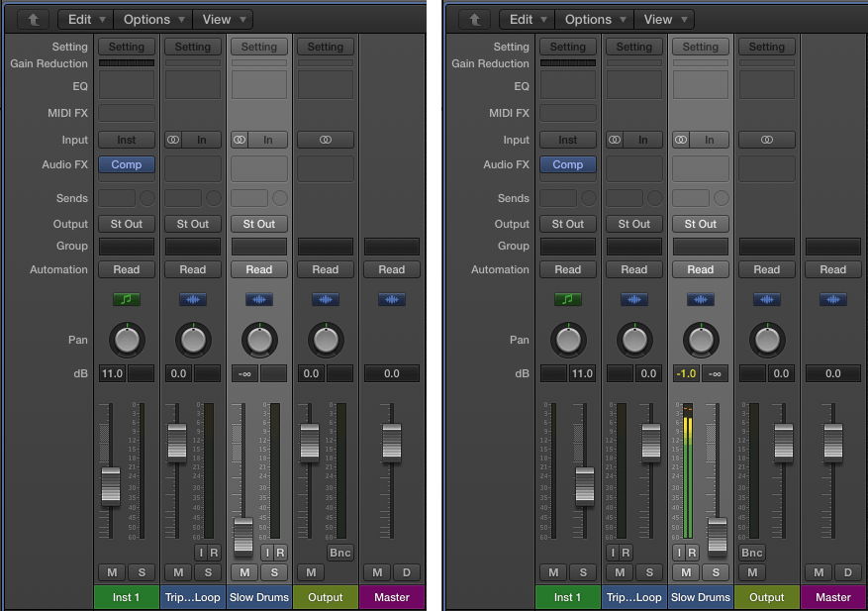This screenshot has width=868, height=611.
Task: Click the Bnc button in left mixer
Action: click(x=339, y=553)
